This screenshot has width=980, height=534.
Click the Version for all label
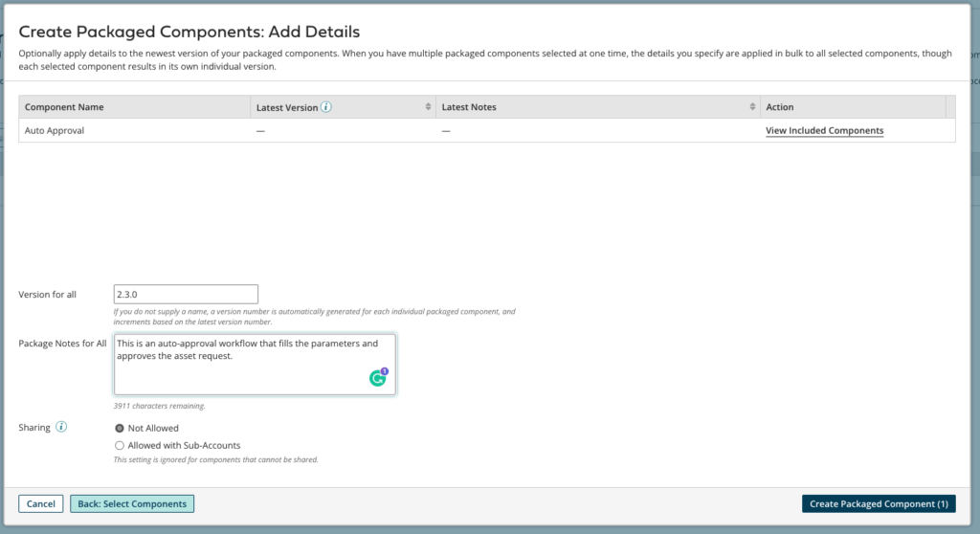pyautogui.click(x=48, y=295)
